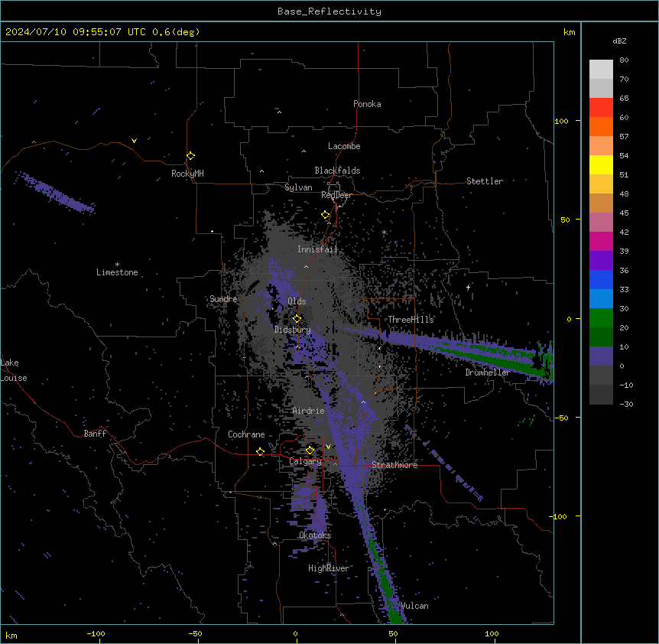Image resolution: width=659 pixels, height=644 pixels.
Task: Click the asterisk marker northeast of Innisfail
Action: pos(384,232)
